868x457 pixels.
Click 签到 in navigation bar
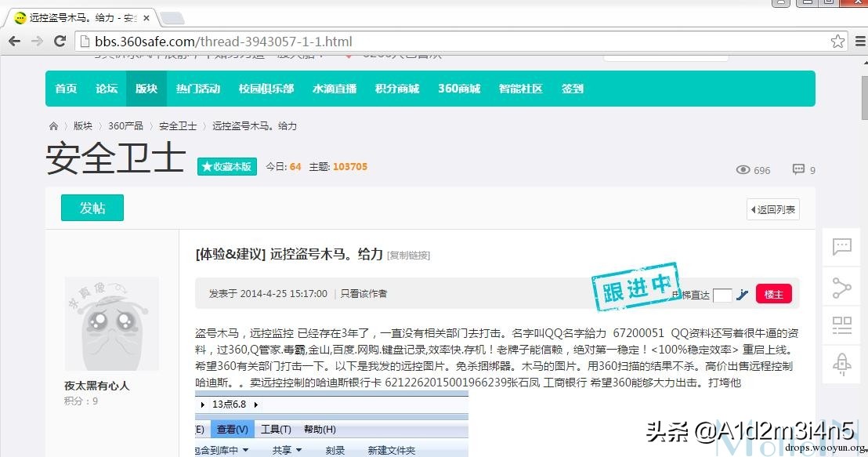573,89
